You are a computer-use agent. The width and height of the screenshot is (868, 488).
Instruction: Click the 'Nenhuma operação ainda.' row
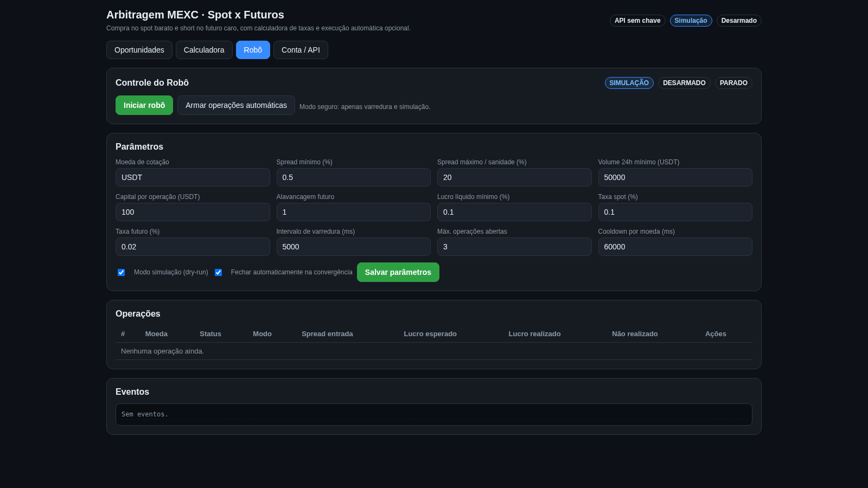tap(434, 351)
